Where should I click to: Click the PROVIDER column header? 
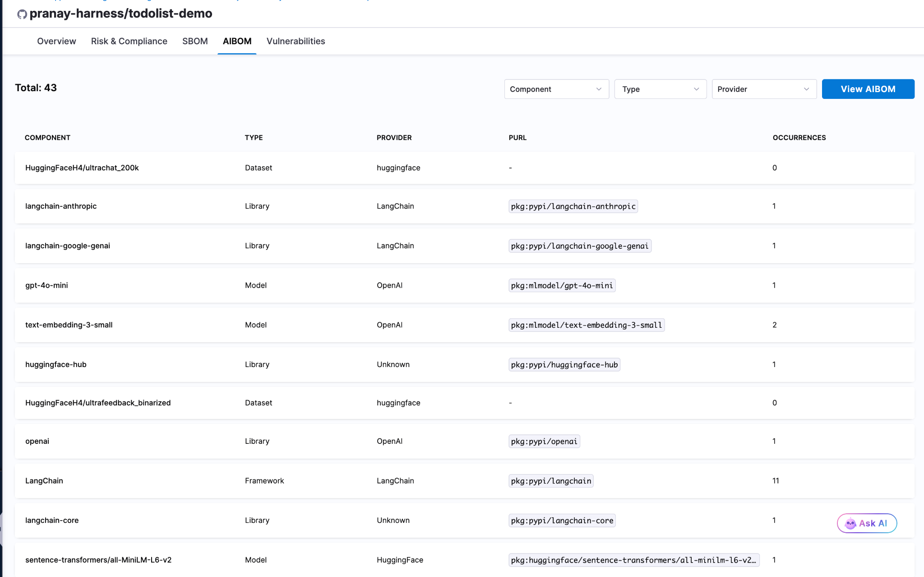pyautogui.click(x=394, y=138)
